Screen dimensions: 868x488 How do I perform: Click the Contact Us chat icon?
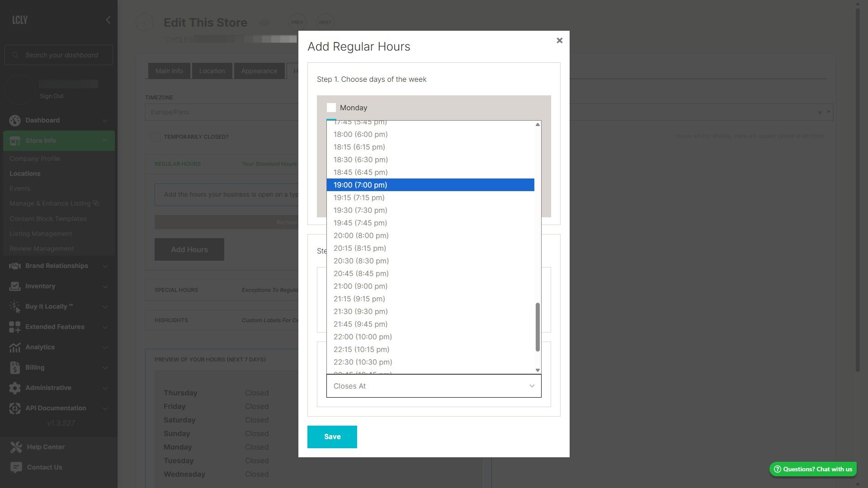[16, 467]
